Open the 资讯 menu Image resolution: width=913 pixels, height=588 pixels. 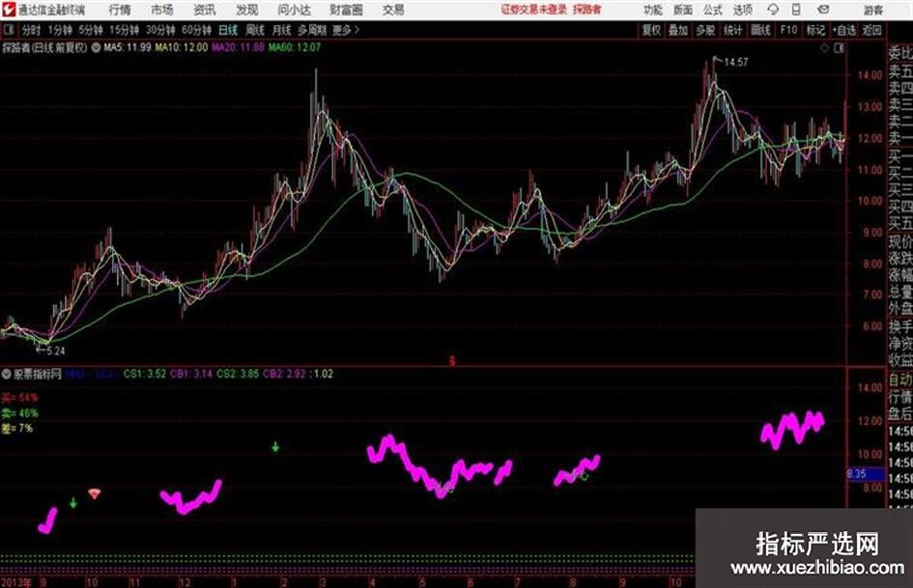click(x=205, y=10)
